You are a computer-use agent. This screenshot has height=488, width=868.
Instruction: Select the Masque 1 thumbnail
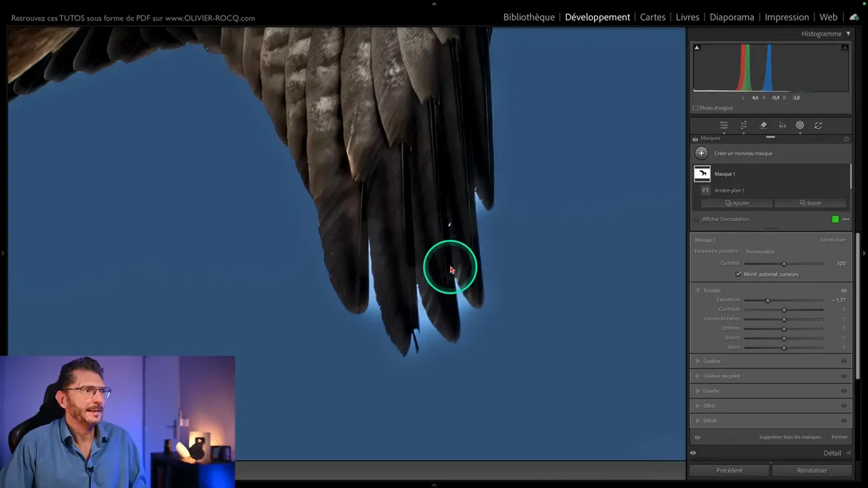coord(703,174)
